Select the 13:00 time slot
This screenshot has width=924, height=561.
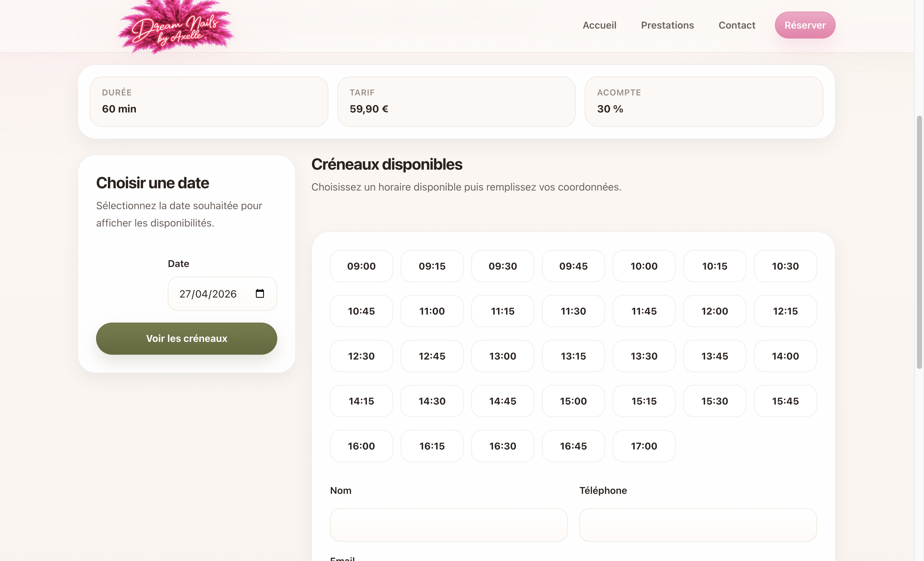[502, 356]
